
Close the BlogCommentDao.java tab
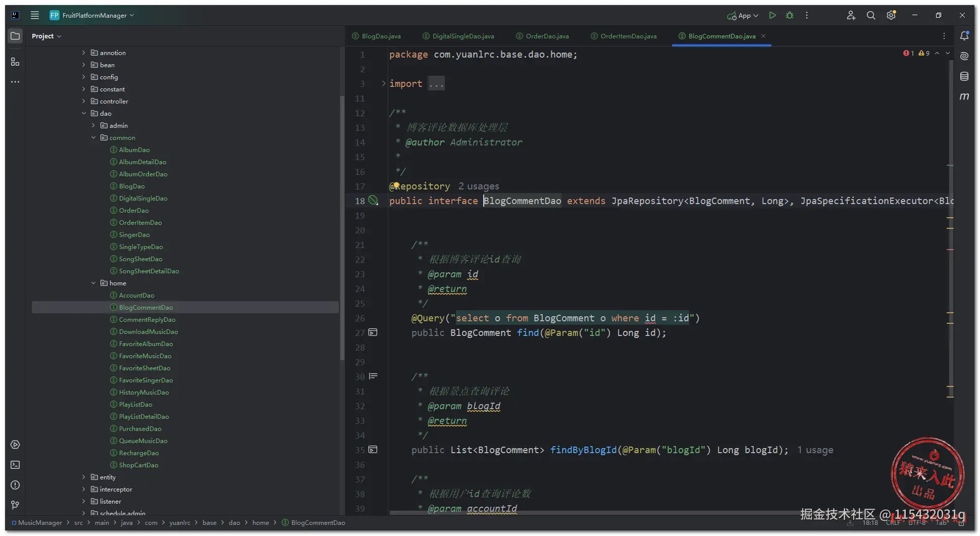coord(763,36)
